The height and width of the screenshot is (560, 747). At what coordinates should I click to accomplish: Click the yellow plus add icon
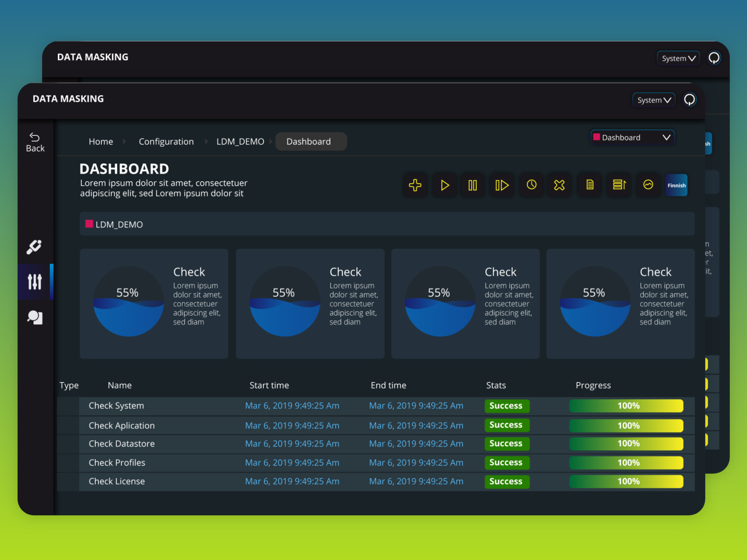[415, 185]
